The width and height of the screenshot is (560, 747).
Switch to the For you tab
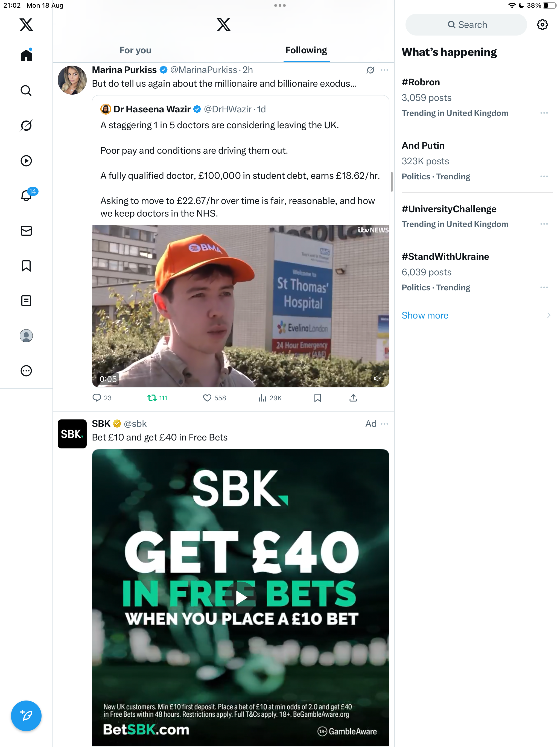tap(135, 50)
